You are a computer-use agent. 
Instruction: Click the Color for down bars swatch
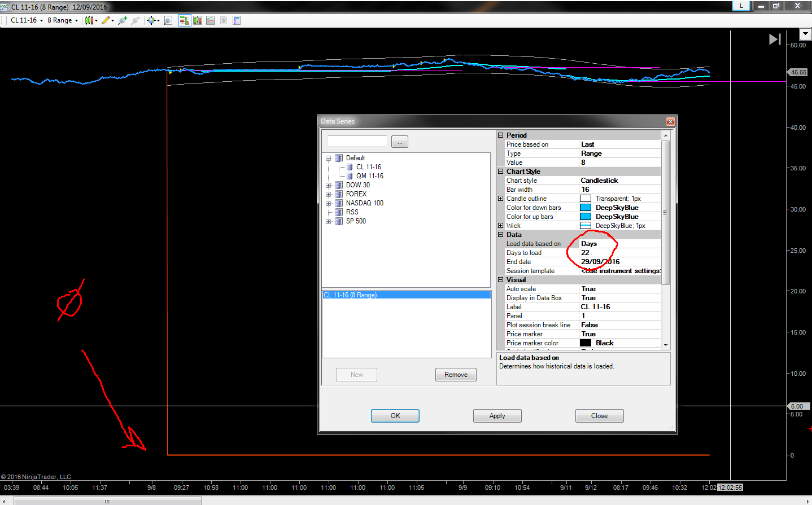(x=586, y=208)
